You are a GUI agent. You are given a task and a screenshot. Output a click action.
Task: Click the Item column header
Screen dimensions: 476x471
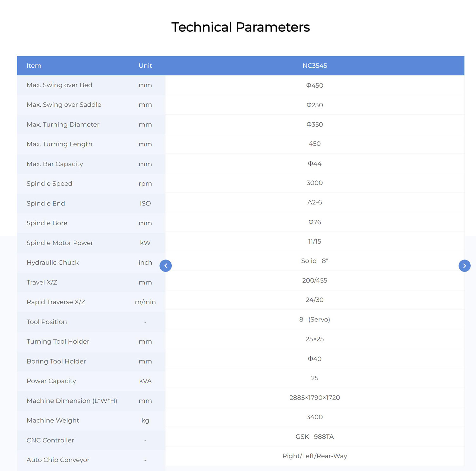click(34, 66)
